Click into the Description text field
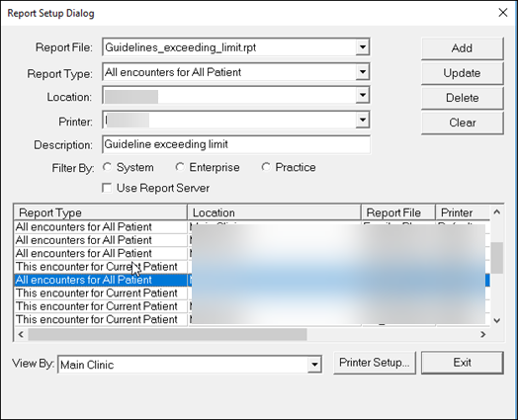Viewport: 518px width, 420px height. (236, 144)
